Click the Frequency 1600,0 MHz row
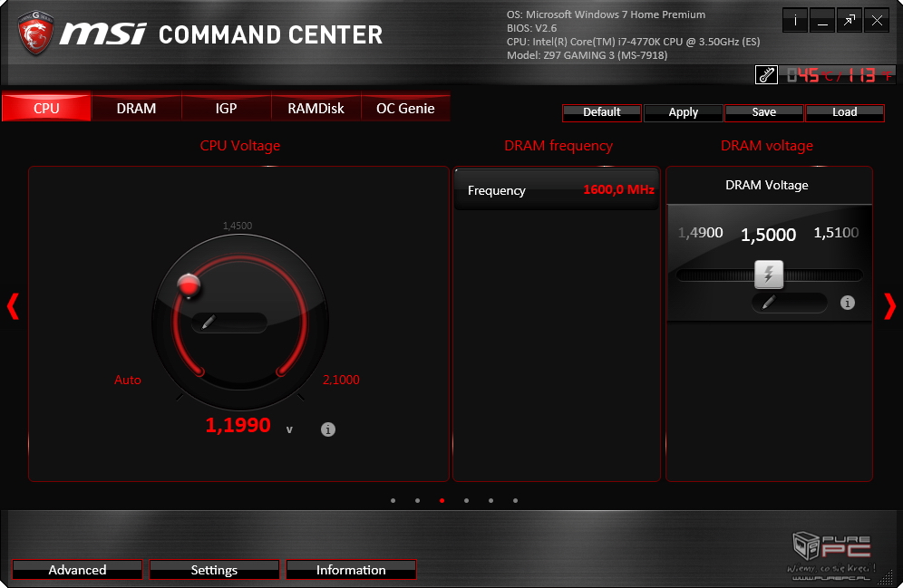This screenshot has width=903, height=588. coord(557,190)
